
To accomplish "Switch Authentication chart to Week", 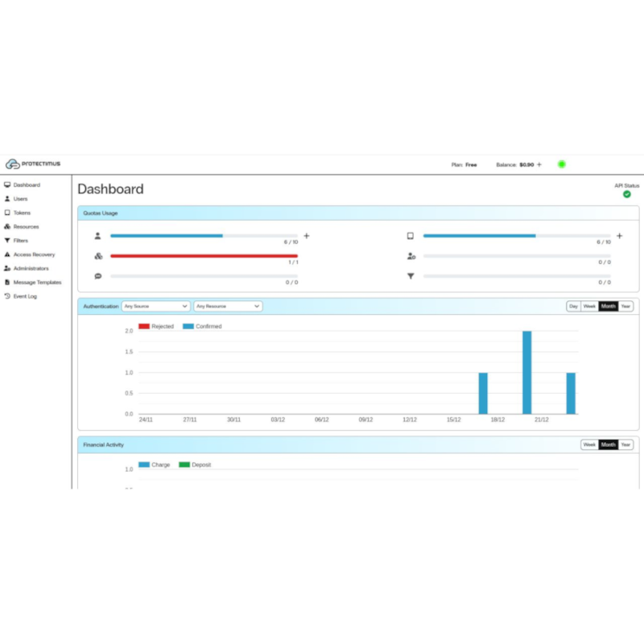I will click(x=589, y=307).
